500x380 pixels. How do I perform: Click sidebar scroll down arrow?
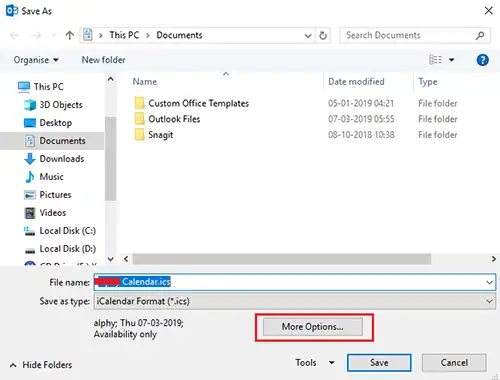[111, 259]
